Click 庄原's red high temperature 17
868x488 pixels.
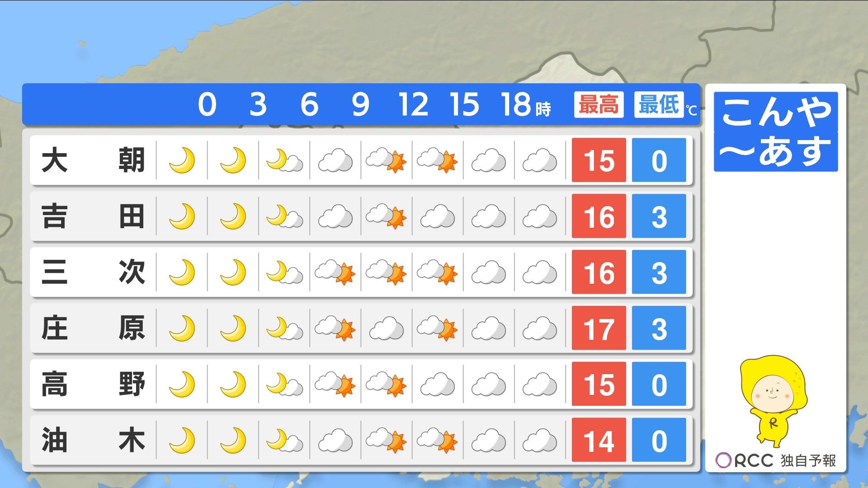pos(599,328)
